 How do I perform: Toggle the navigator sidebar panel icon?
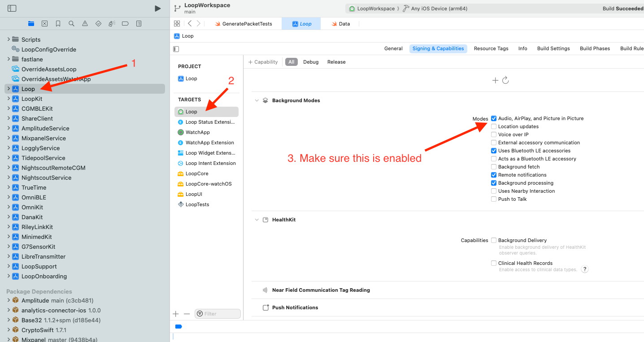coord(12,9)
